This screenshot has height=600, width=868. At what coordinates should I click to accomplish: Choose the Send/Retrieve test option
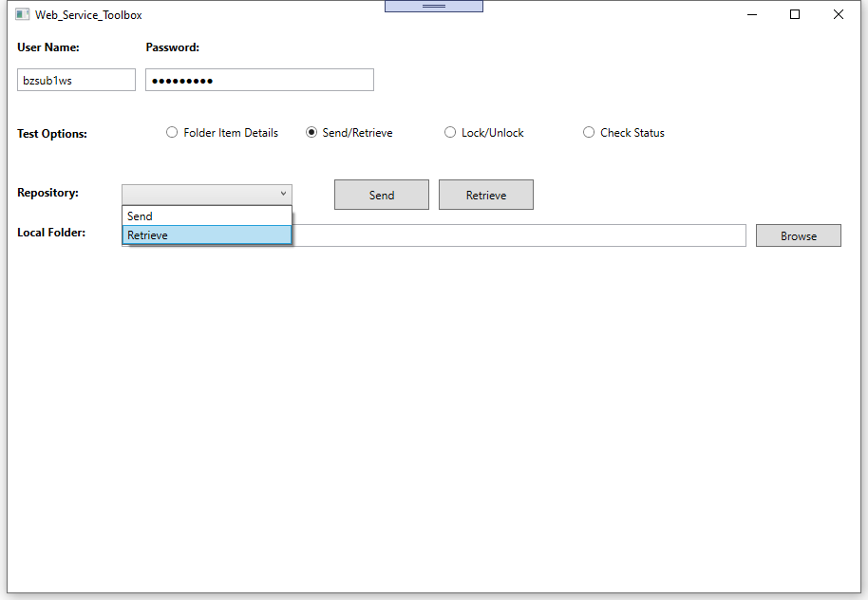point(311,133)
